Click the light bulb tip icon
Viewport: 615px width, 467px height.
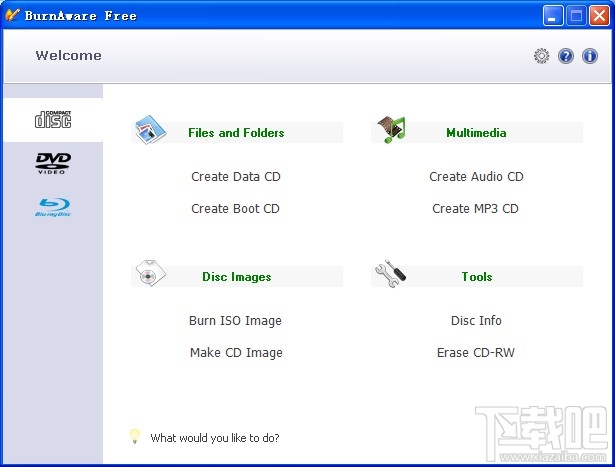click(x=135, y=436)
